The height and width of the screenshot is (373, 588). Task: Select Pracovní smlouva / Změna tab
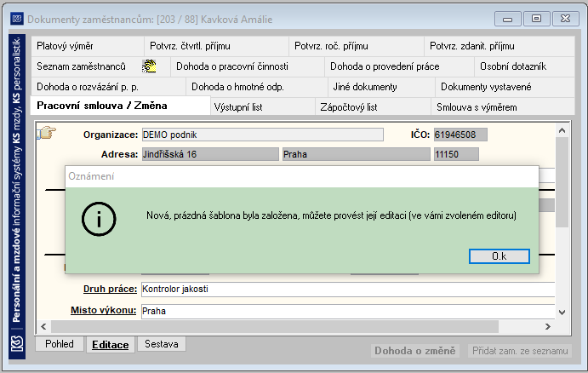point(120,106)
